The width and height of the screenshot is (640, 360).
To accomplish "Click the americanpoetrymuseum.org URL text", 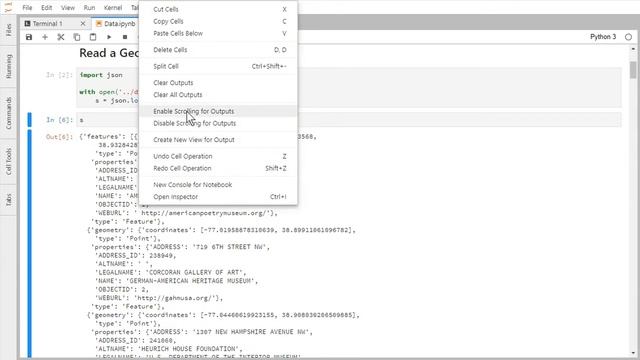I will [206, 213].
